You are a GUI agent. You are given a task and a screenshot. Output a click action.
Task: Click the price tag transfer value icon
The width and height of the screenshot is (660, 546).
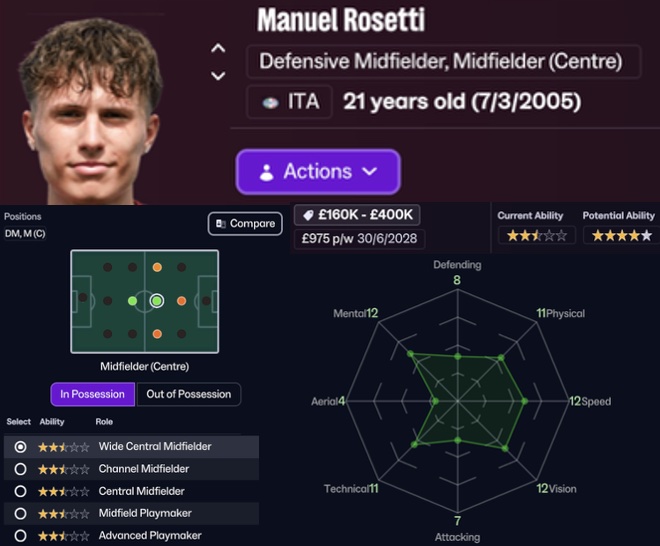[x=310, y=216]
